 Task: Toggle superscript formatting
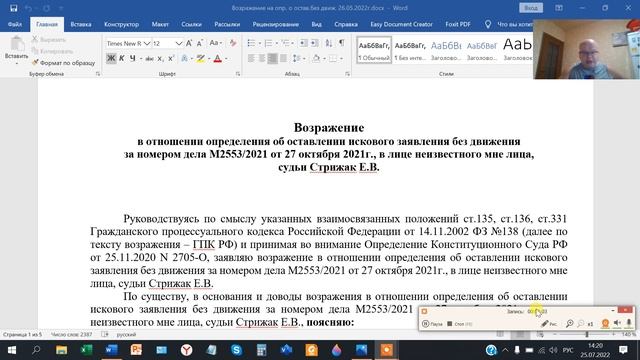pos(171,59)
